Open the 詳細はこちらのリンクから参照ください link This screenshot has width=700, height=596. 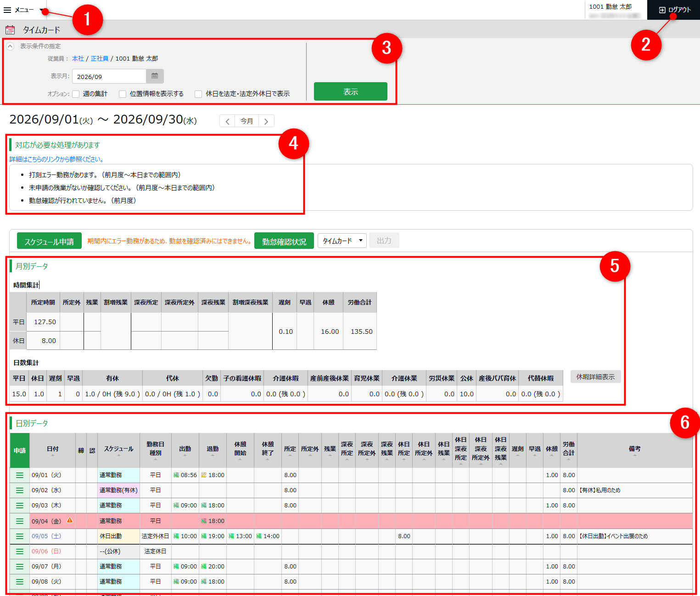(57, 159)
